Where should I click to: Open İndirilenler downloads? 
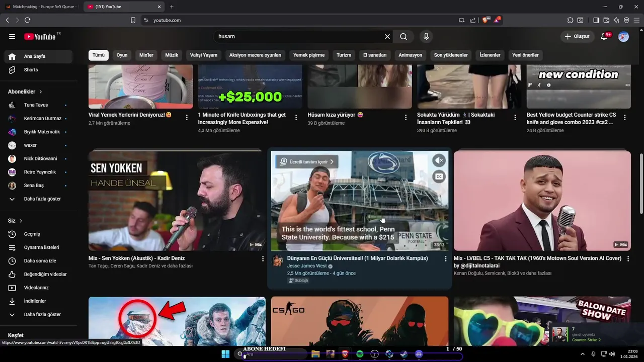(39, 301)
